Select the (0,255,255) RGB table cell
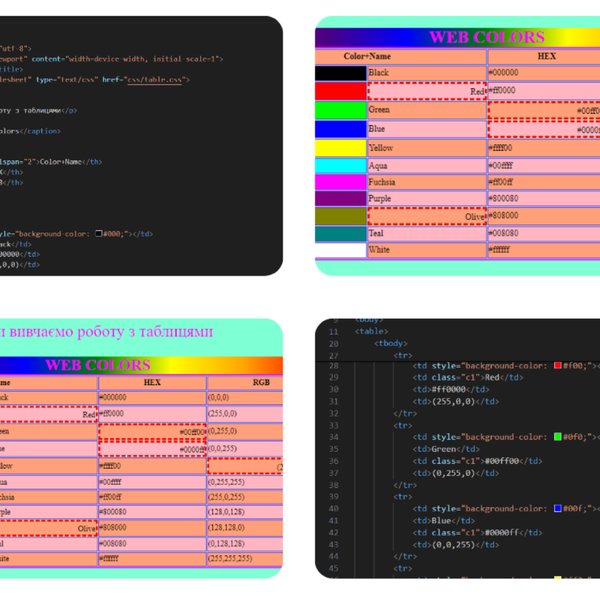Viewport: 600px width, 600px height. coord(245,482)
